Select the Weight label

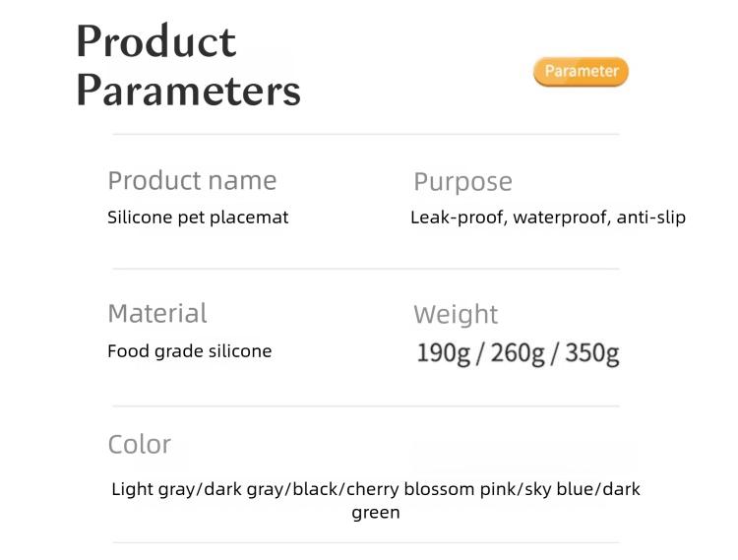pyautogui.click(x=456, y=315)
